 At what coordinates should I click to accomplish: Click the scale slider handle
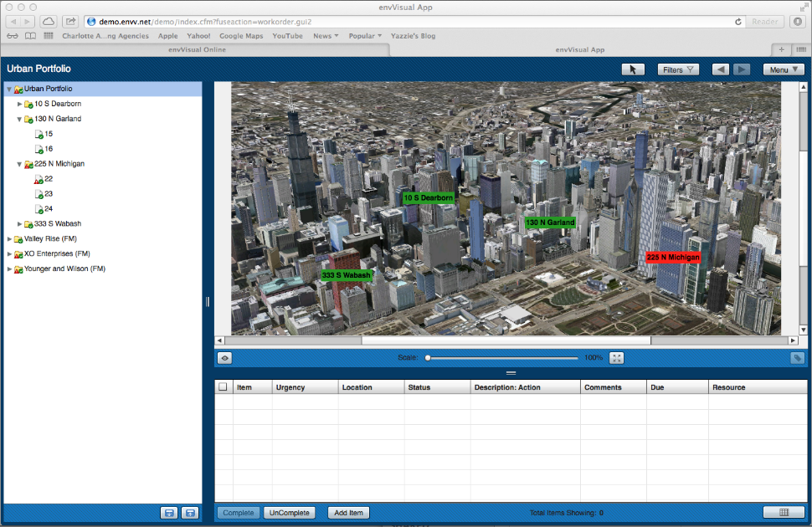click(x=428, y=358)
